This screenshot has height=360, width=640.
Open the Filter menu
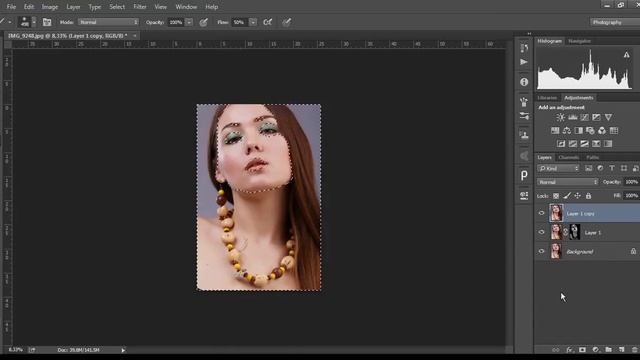[140, 7]
